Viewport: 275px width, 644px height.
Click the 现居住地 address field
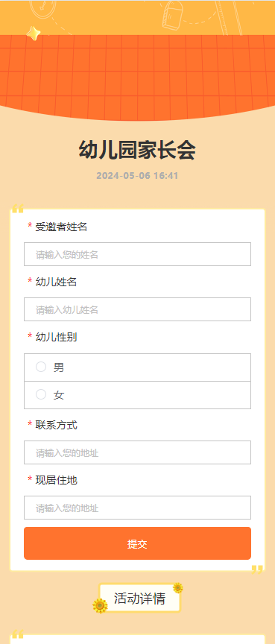[137, 508]
